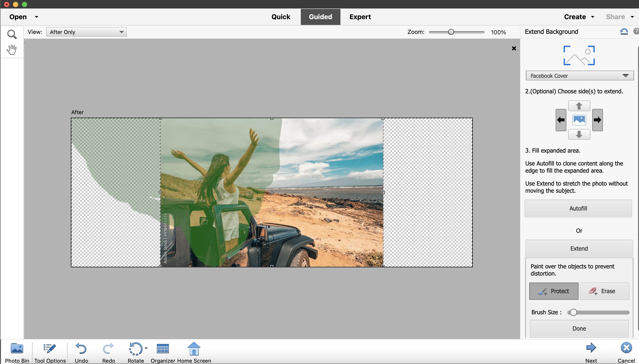Click the Extend button to stretch photo
The width and height of the screenshot is (639, 364).
pos(578,248)
